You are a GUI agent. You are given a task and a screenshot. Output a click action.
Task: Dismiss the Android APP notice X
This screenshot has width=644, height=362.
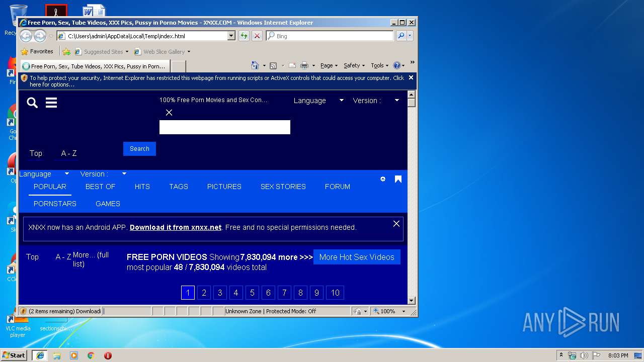(396, 224)
